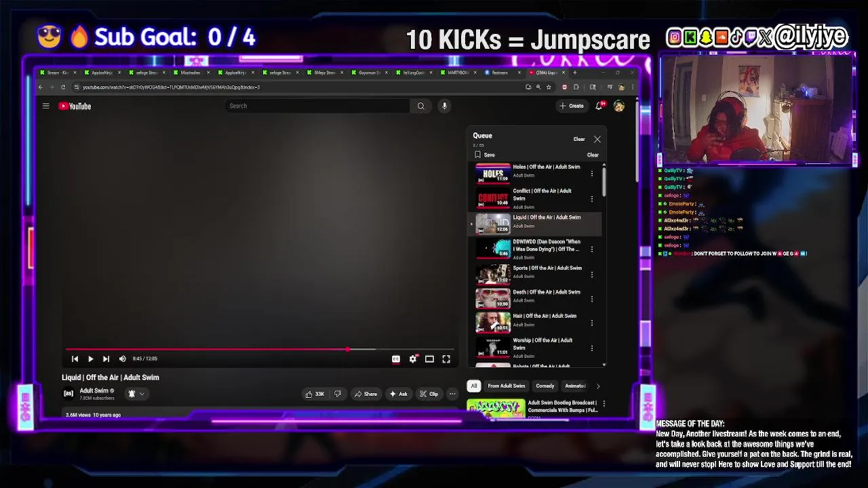Viewport: 868px width, 488px height.
Task: Start voice search with the microphone icon
Action: tap(444, 106)
